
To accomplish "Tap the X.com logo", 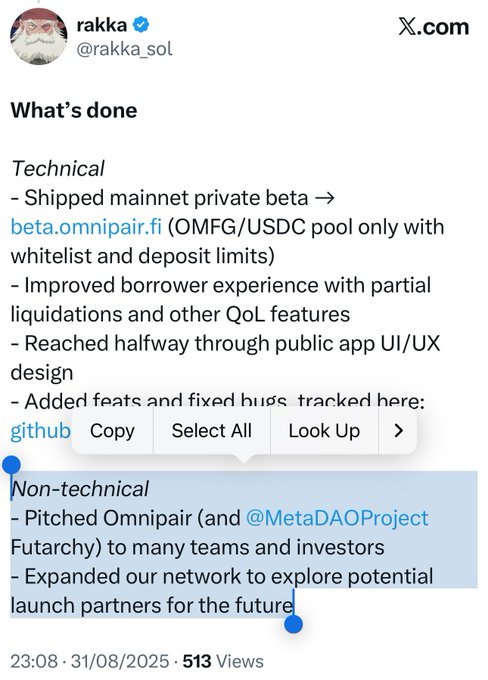I will 433,27.
